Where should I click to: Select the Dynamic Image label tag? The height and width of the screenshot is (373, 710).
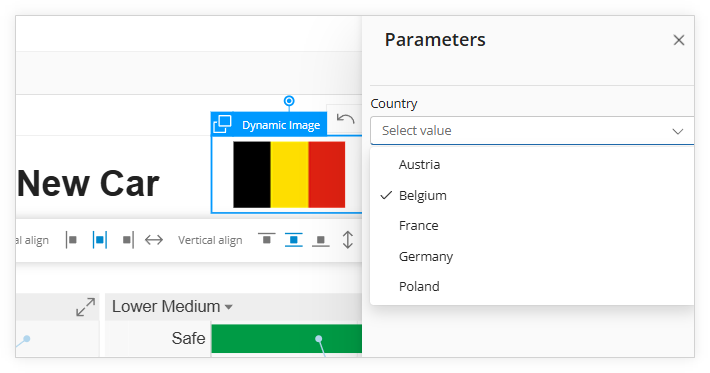click(281, 125)
